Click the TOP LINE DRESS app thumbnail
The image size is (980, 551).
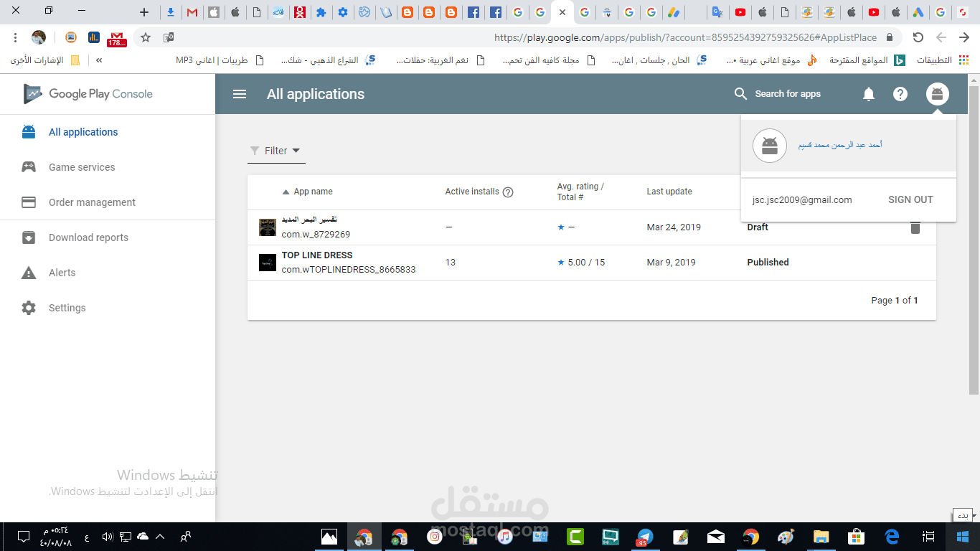tap(268, 263)
